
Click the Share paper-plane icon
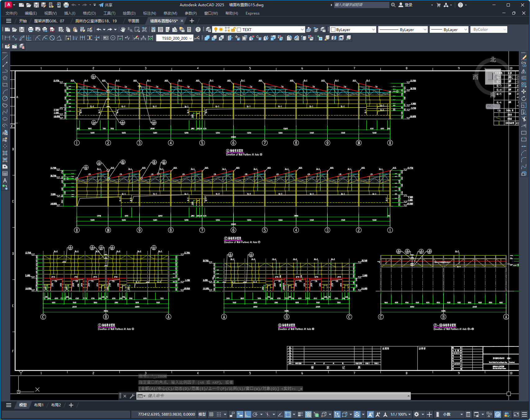[101, 5]
